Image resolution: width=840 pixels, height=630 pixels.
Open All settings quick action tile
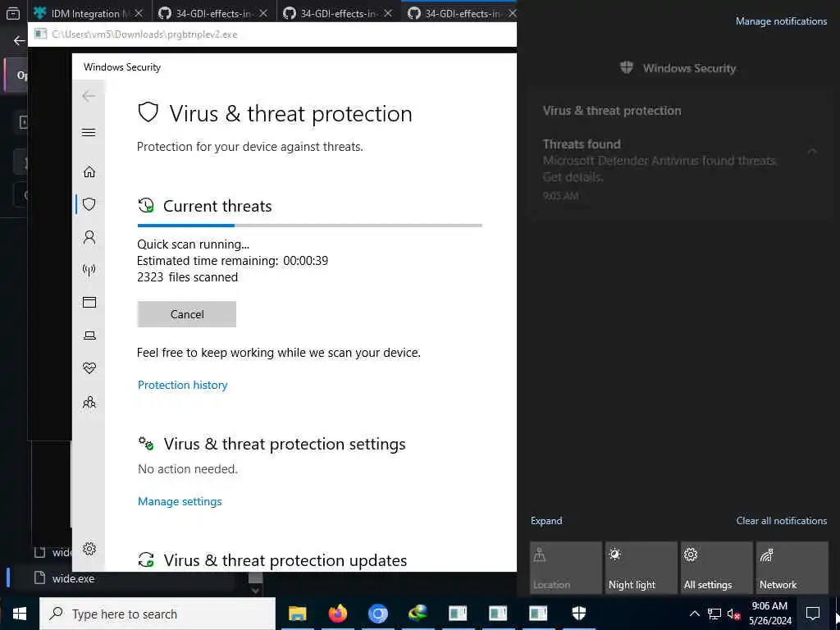coord(716,568)
